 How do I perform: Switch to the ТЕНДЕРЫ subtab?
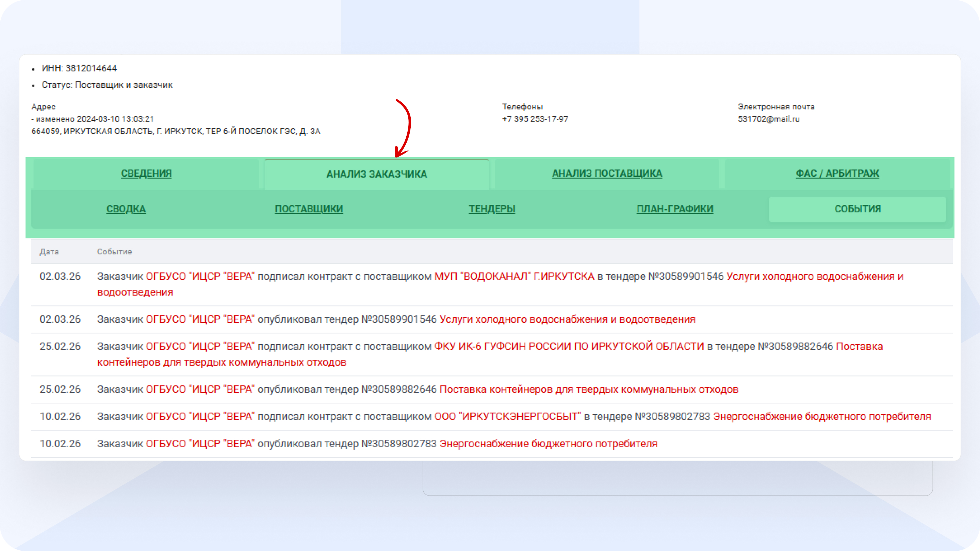click(x=491, y=209)
